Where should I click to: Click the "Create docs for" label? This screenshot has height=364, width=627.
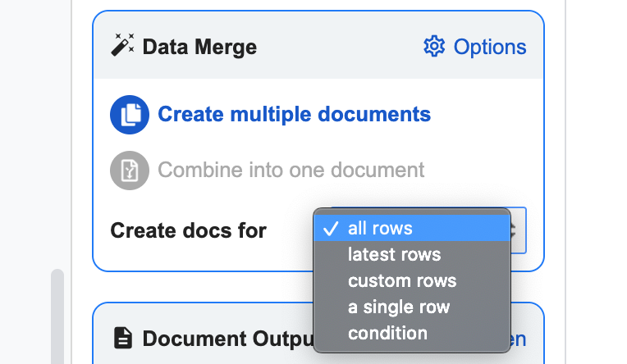tap(189, 230)
